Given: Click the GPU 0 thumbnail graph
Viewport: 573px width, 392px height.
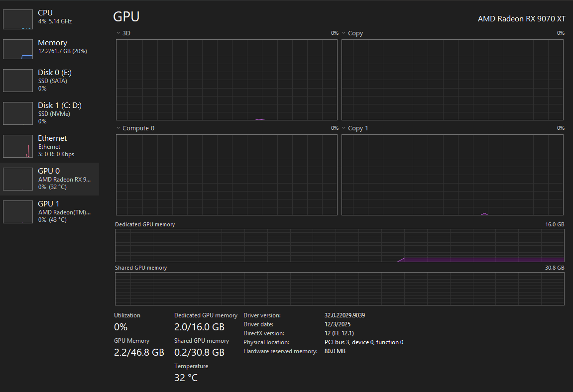Looking at the screenshot, I should pos(18,179).
